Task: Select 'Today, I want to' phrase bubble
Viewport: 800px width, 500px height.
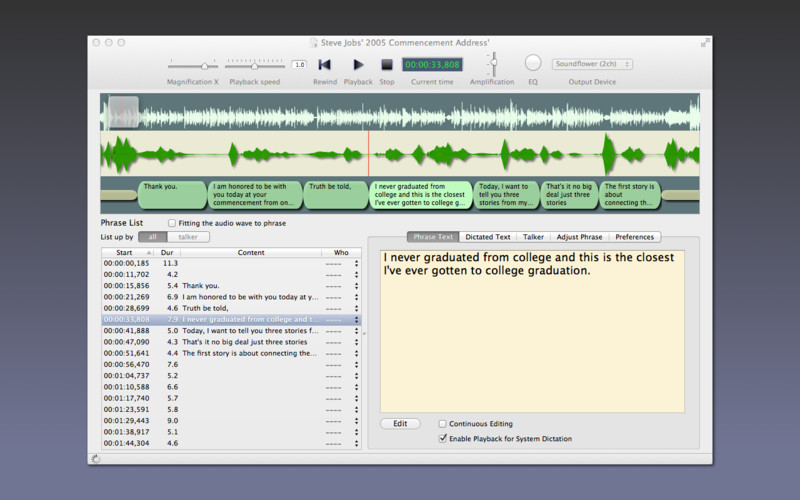Action: tap(507, 195)
